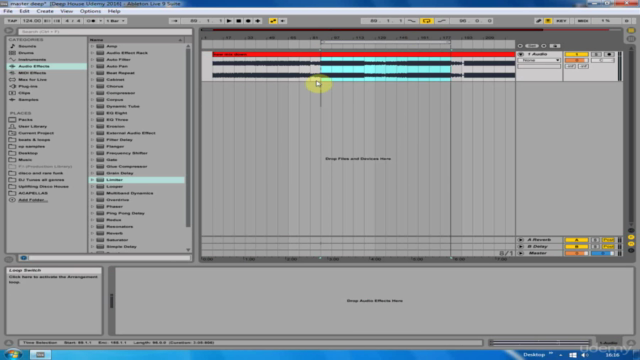
Task: Expand the Limiter device entry
Action: click(x=92, y=180)
